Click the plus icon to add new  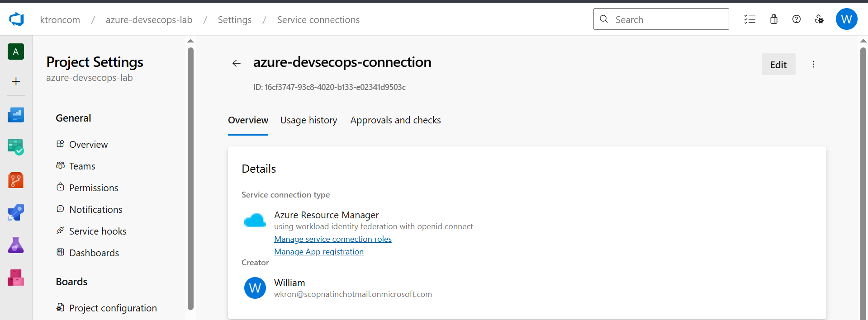point(16,81)
